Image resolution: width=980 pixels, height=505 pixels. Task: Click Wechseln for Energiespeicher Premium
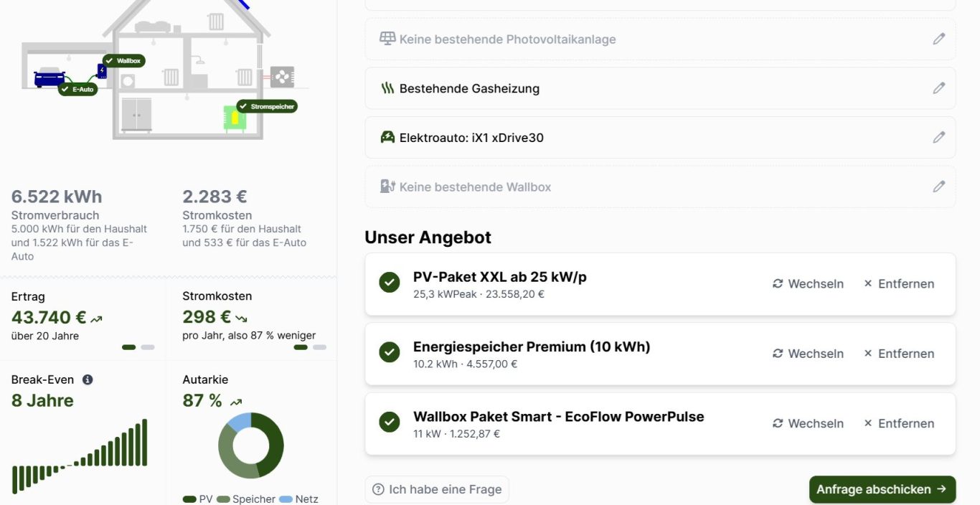808,353
